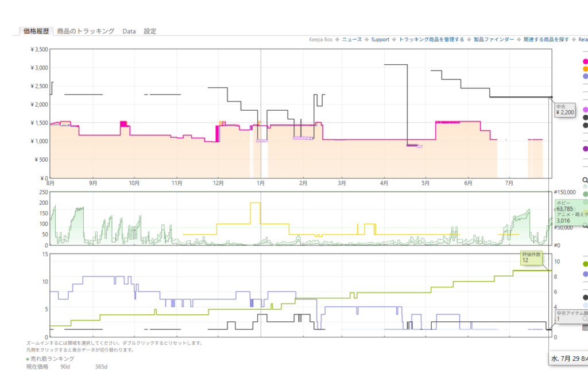Toggle the pink Amazon price legend dot
Screen dimensions: 588x370
(585, 61)
